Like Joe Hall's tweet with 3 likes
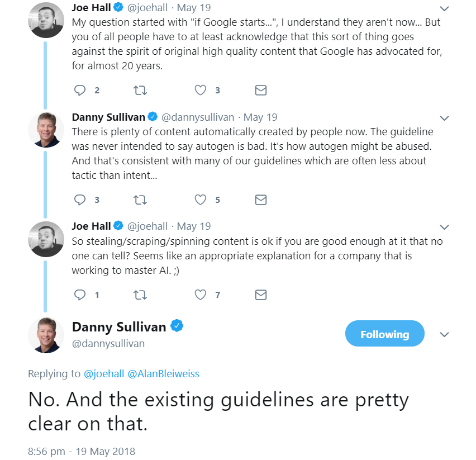Viewport: 476px width, 460px height. coord(200,90)
